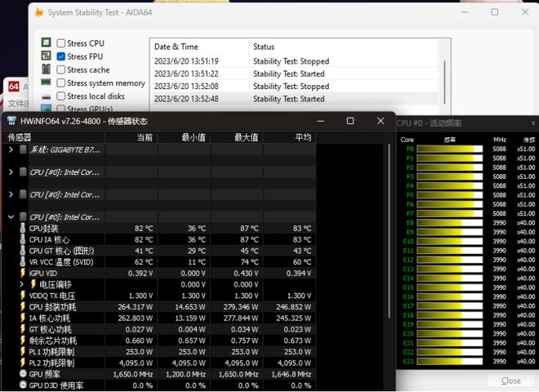Expand the GIGABYTE system sensor group
The image size is (539, 392).
pyautogui.click(x=11, y=149)
